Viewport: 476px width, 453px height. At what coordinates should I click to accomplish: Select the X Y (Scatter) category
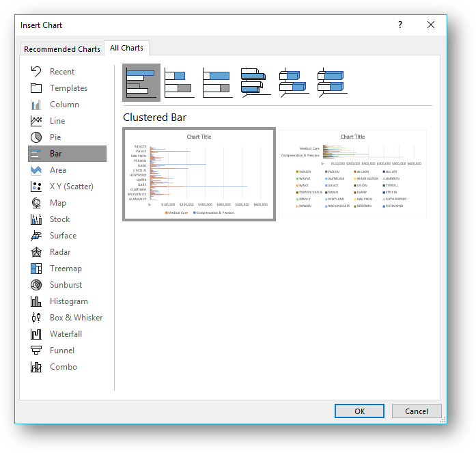71,187
